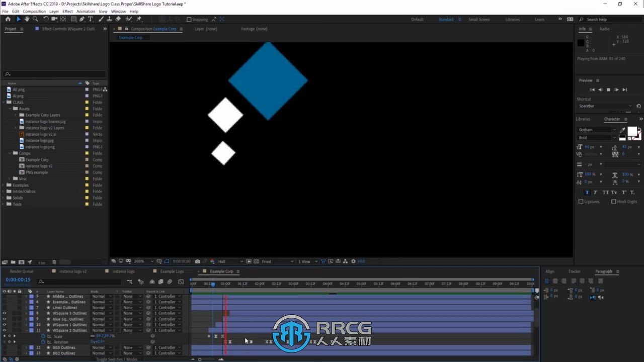Show Lines Outlines layer via eye column
Screen dimensions: 644x362
click(5, 308)
